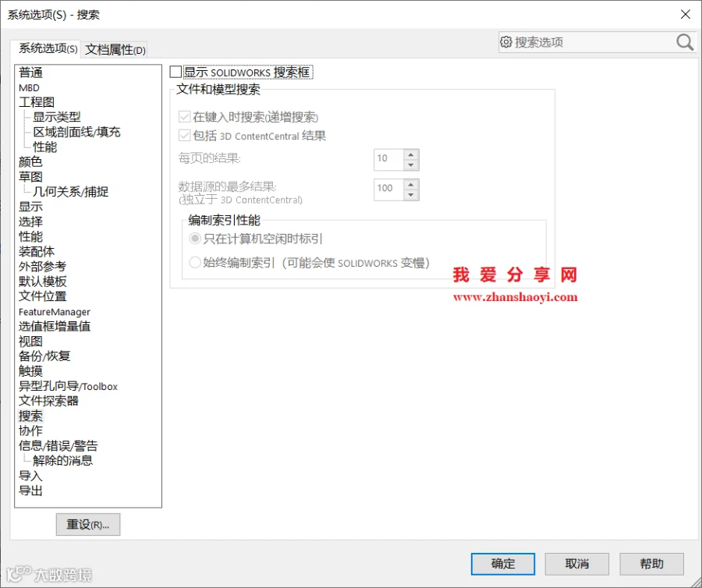This screenshot has width=702, height=588.
Task: Select 导出 category
Action: tap(30, 491)
